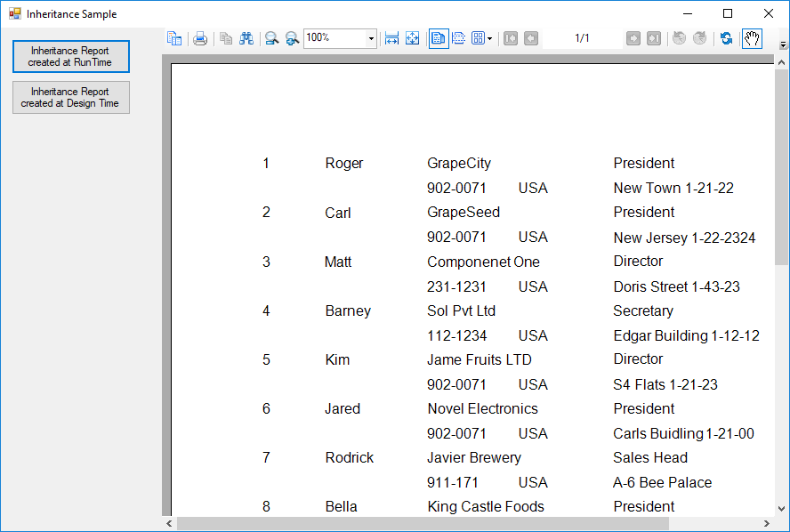Click the horizontal scrollbar left arrow
Viewport: 790px width, 532px height.
tap(169, 523)
